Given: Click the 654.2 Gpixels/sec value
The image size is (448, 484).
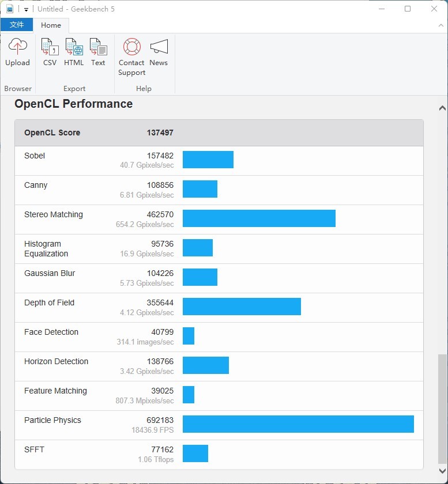Looking at the screenshot, I should pyautogui.click(x=145, y=224).
